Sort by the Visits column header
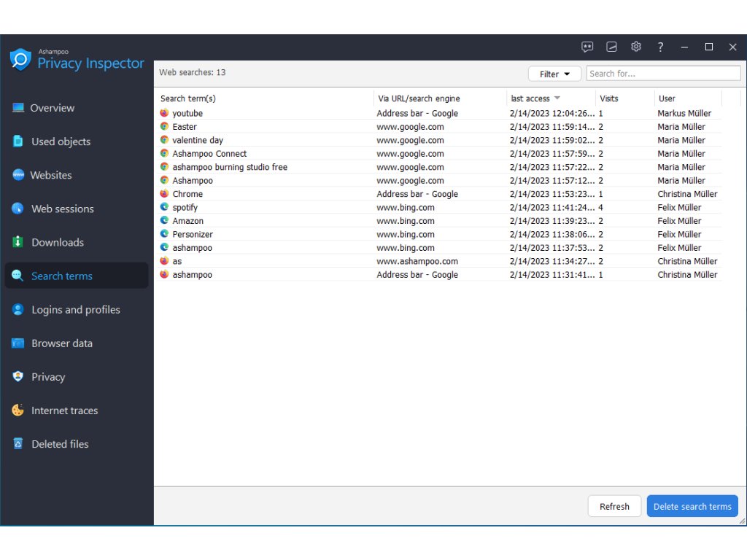Viewport: 747px width, 560px height. (x=609, y=98)
